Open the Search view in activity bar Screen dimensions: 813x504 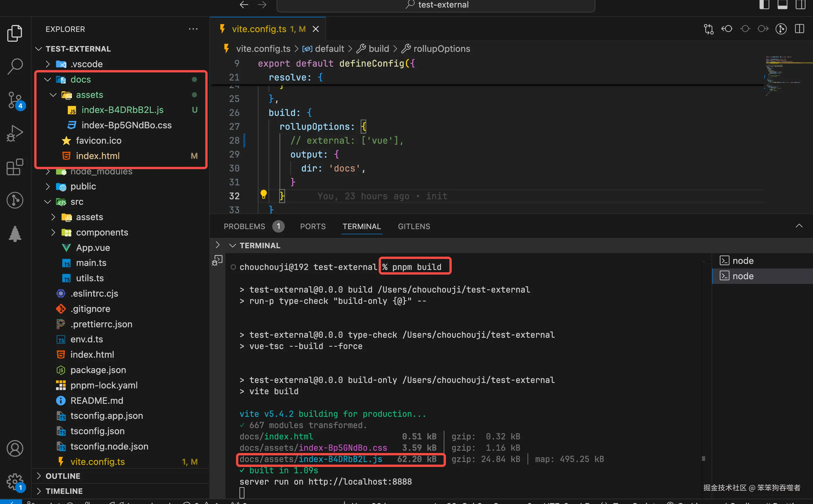pyautogui.click(x=15, y=67)
